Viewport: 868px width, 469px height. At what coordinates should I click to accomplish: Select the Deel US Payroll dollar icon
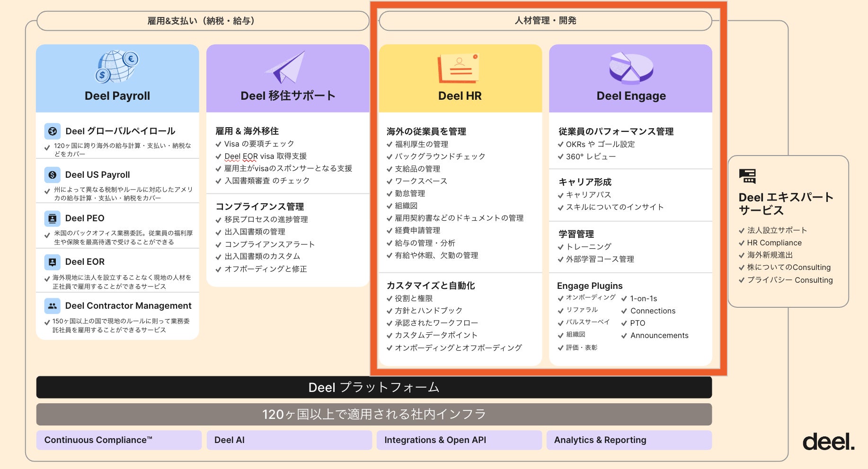tap(53, 175)
